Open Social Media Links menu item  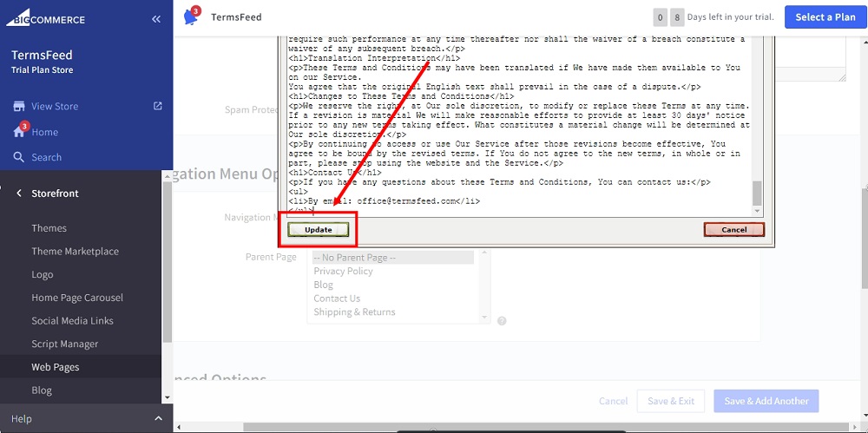point(72,321)
